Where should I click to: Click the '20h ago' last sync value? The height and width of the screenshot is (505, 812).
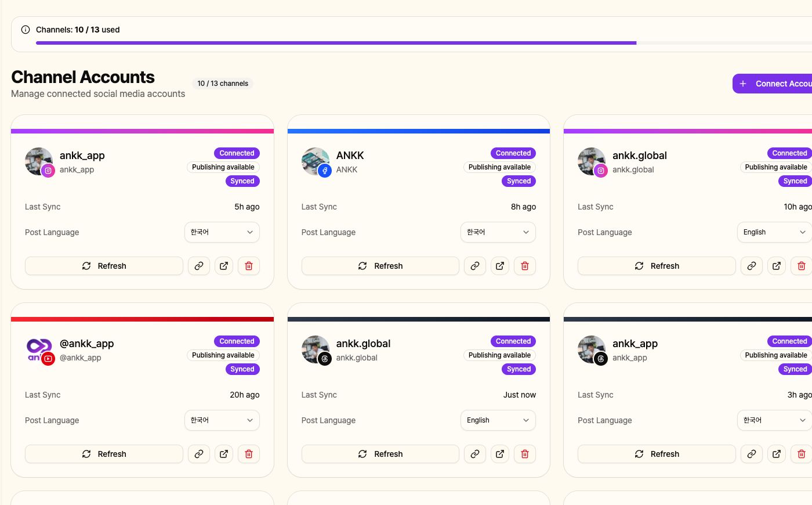245,395
